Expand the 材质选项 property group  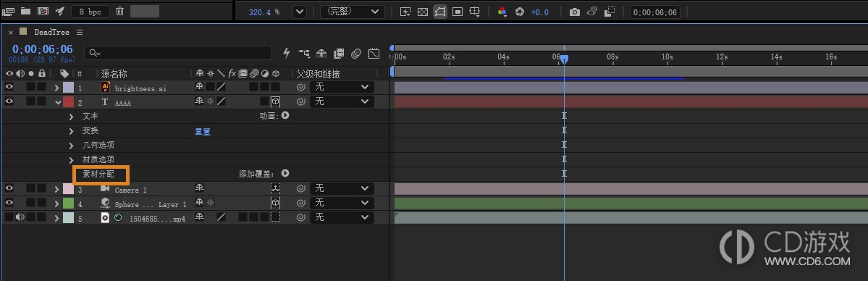[72, 159]
